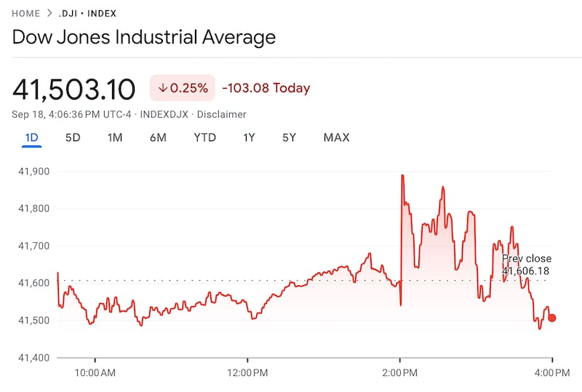Show the 1M chart range
Image resolution: width=582 pixels, height=392 pixels.
click(x=115, y=137)
